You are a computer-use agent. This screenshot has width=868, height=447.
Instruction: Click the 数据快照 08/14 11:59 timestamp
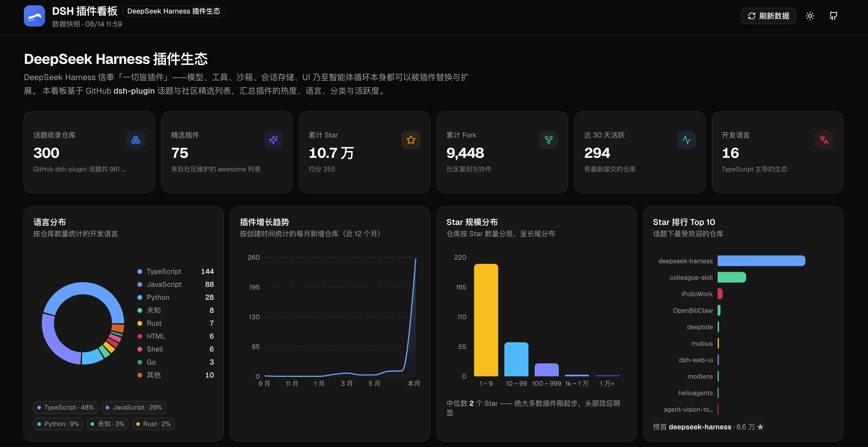click(x=87, y=24)
